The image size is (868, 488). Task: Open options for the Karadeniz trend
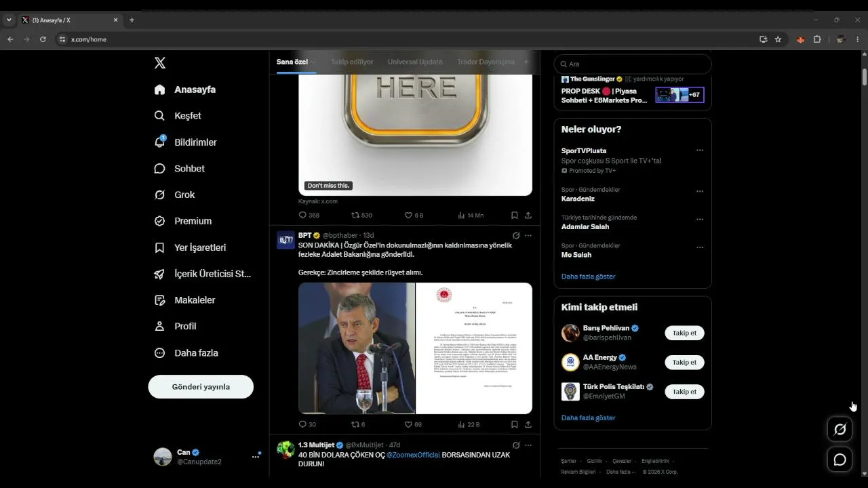(x=700, y=191)
